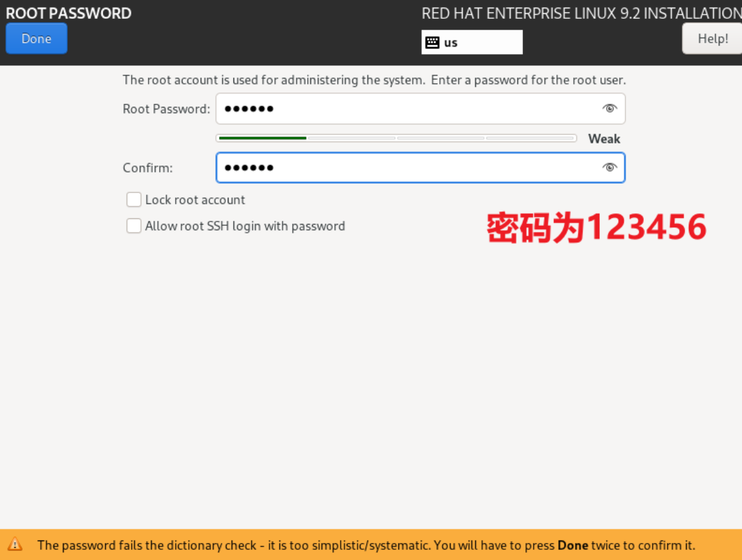The height and width of the screenshot is (560, 742).
Task: Open the Help! button
Action: [712, 39]
